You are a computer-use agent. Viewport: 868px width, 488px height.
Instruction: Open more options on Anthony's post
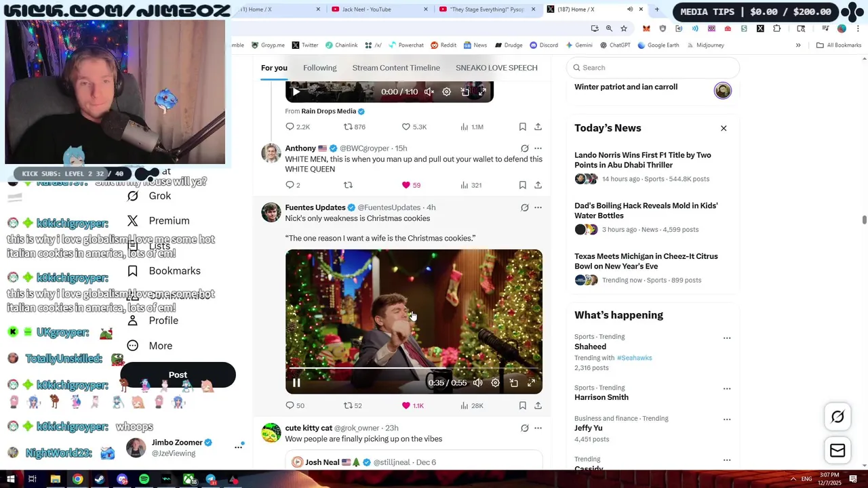(538, 148)
